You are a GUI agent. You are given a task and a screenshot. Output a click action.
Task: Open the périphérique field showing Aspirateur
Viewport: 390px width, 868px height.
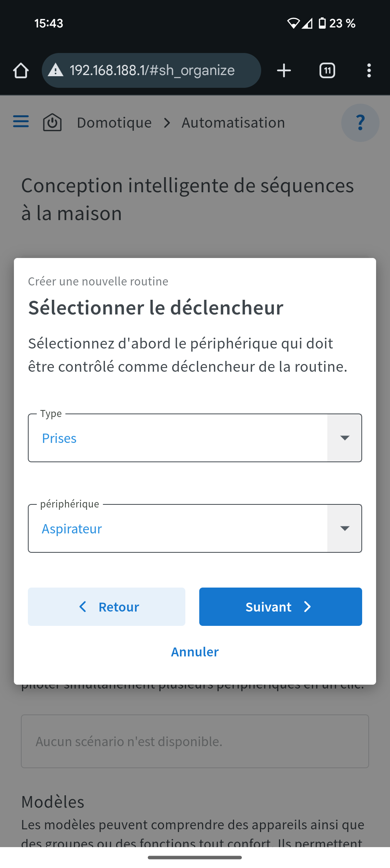coord(195,528)
